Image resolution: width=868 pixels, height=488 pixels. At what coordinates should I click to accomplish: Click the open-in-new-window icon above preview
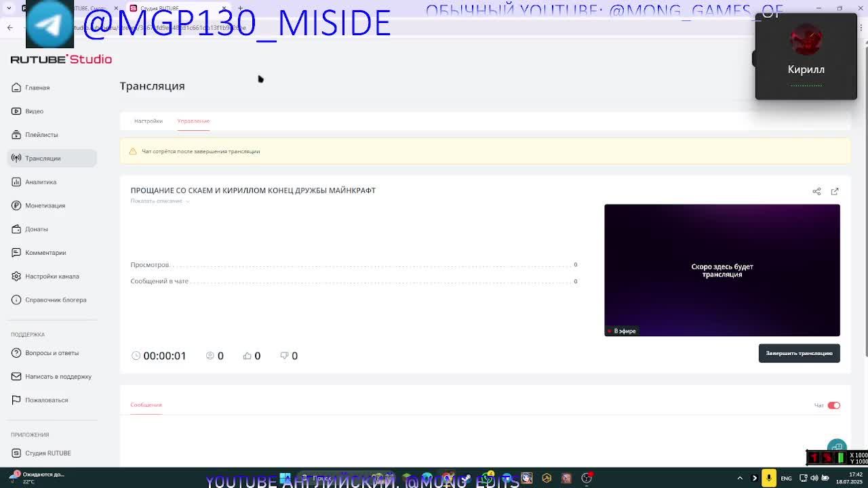coord(835,191)
